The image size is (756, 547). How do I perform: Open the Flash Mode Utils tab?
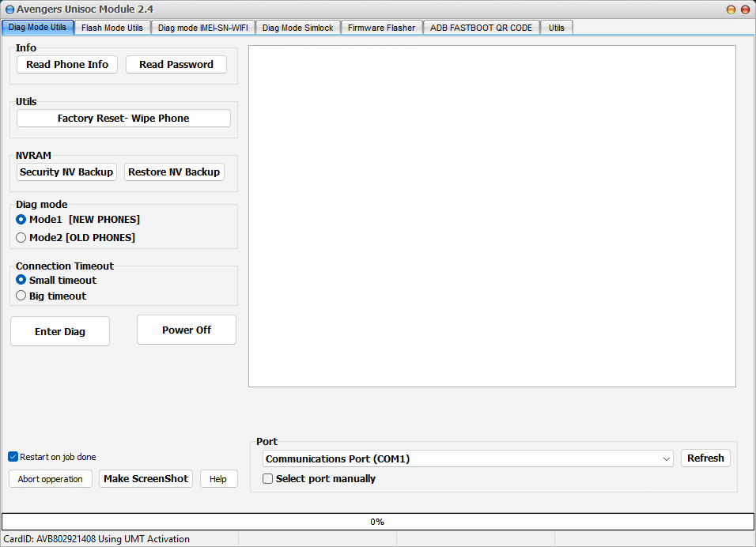coord(112,28)
